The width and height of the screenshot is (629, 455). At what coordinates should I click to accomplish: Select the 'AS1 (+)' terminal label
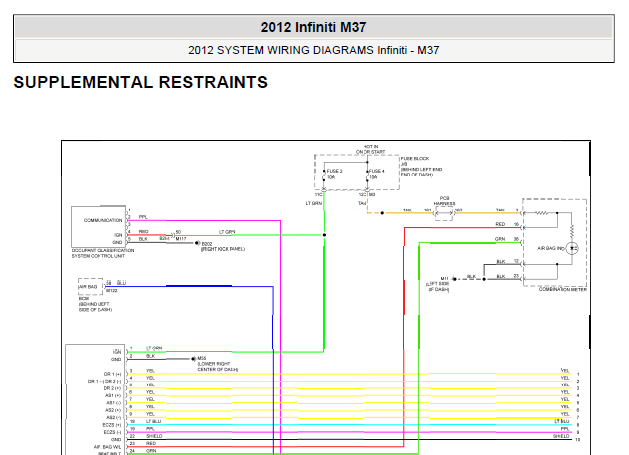click(x=114, y=396)
